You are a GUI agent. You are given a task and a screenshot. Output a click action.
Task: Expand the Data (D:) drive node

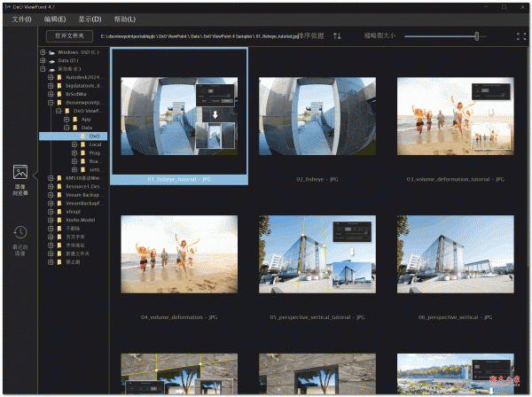point(43,60)
